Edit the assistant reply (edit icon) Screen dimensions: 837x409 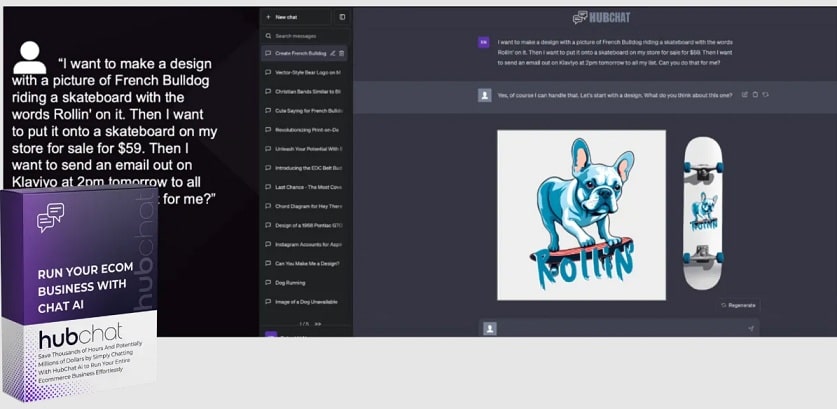point(745,95)
